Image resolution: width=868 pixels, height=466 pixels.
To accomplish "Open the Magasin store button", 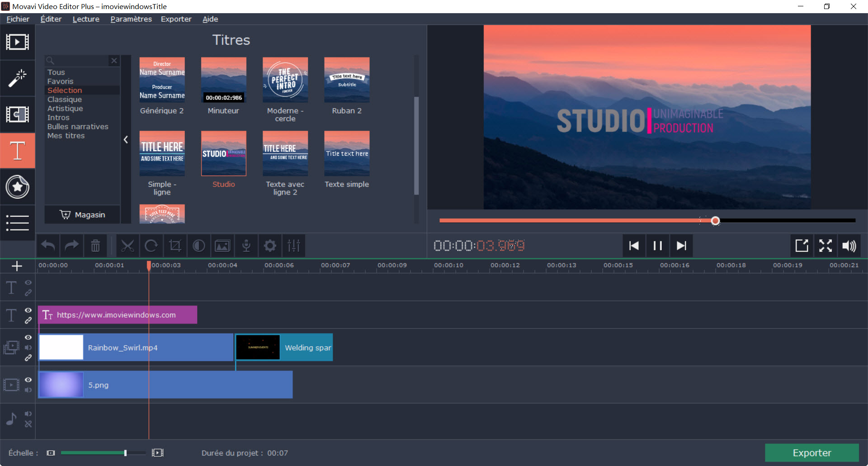I will pyautogui.click(x=82, y=215).
